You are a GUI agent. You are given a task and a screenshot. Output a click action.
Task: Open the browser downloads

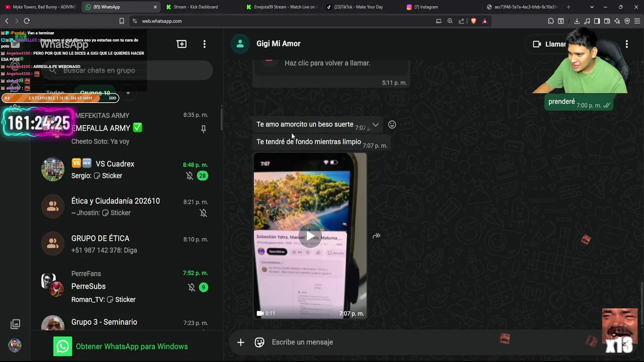pyautogui.click(x=577, y=21)
